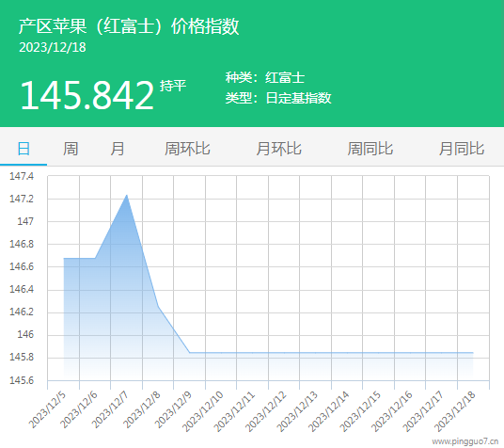Switch to the 周 weekly tab
The height and width of the screenshot is (448, 504).
tap(71, 149)
